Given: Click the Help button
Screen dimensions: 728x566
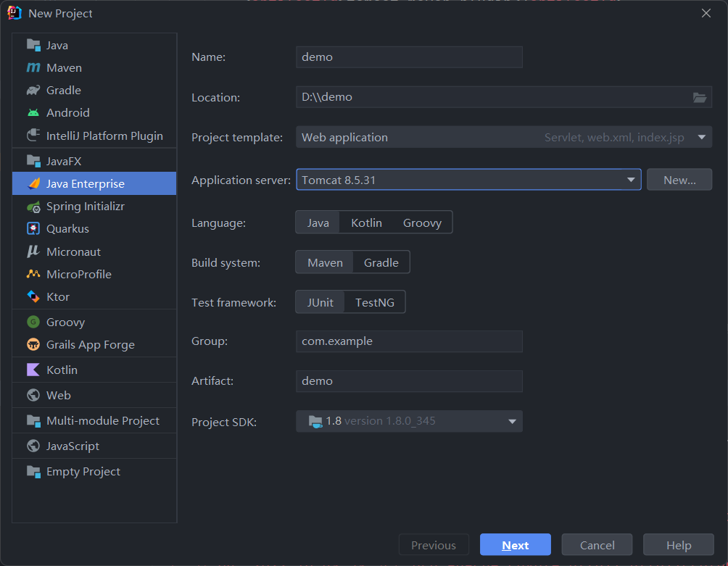Looking at the screenshot, I should click(x=679, y=545).
